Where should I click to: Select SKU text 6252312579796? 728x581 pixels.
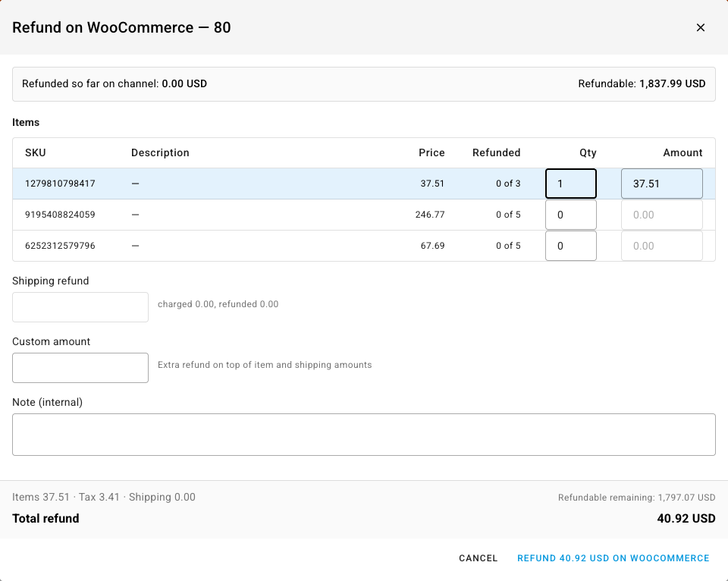point(60,246)
